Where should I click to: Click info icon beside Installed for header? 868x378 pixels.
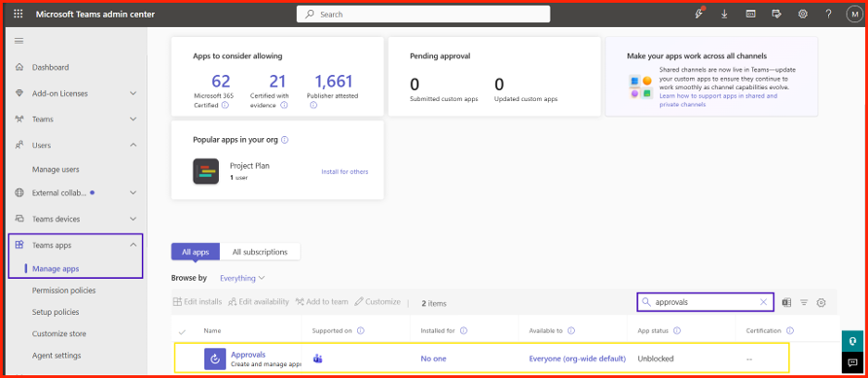(464, 331)
